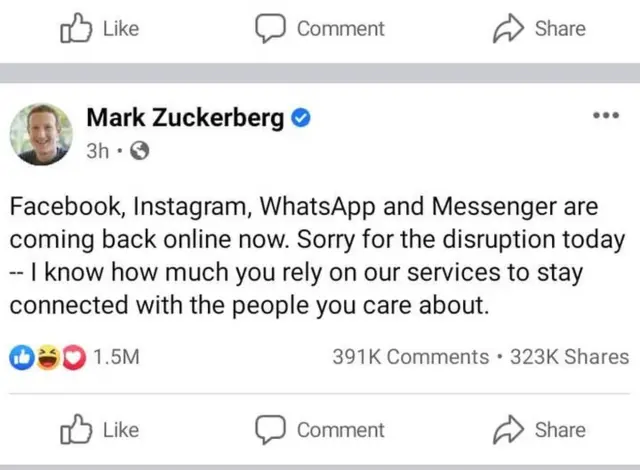
Task: Click the comment bubble icon above Zuckerberg's post
Action: (270, 29)
